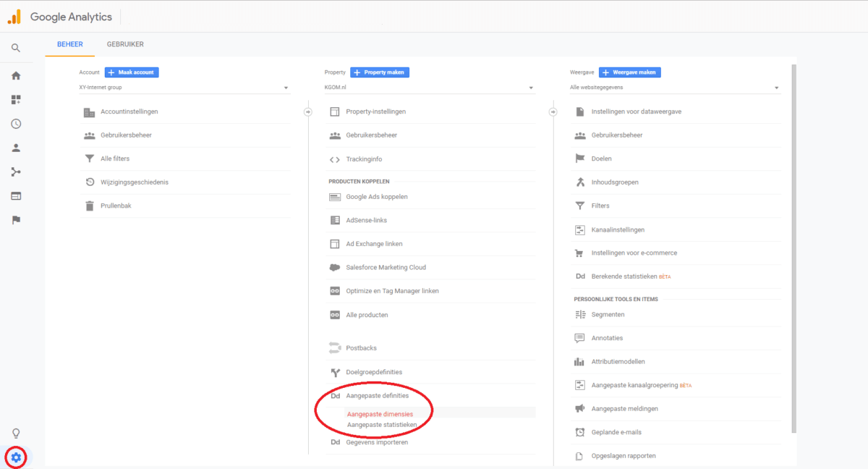Open Property-instellingen

tap(375, 112)
